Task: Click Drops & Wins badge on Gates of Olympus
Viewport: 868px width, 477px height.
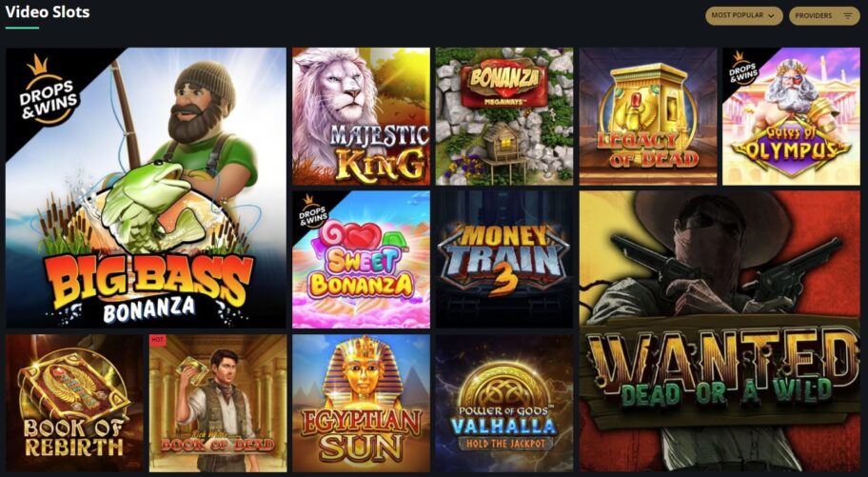Action: tap(743, 69)
